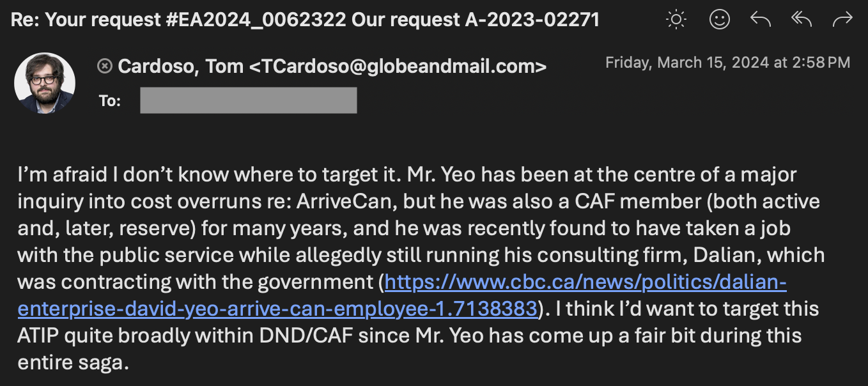The height and width of the screenshot is (386, 868).
Task: Select the redacted recipient in the To field
Action: [x=248, y=100]
